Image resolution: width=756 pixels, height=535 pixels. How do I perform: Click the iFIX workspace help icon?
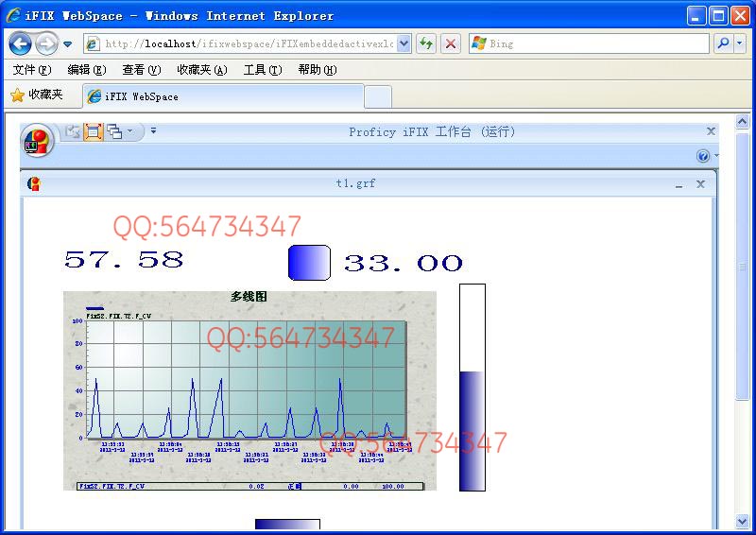click(703, 156)
